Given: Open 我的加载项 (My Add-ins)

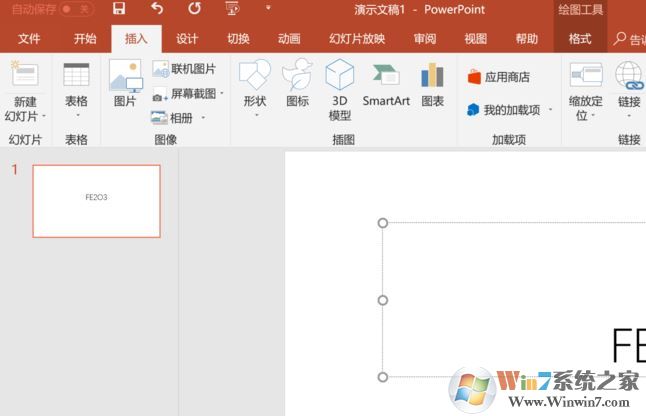Looking at the screenshot, I should click(503, 110).
